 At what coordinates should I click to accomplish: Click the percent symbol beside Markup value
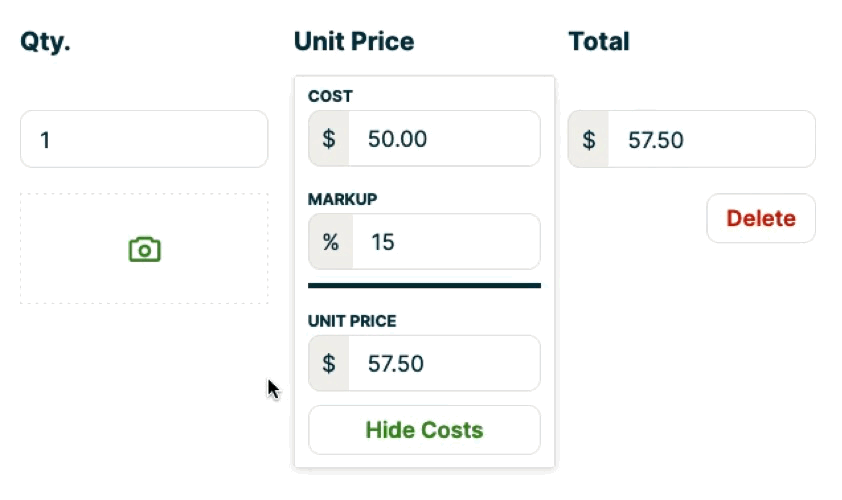(330, 242)
